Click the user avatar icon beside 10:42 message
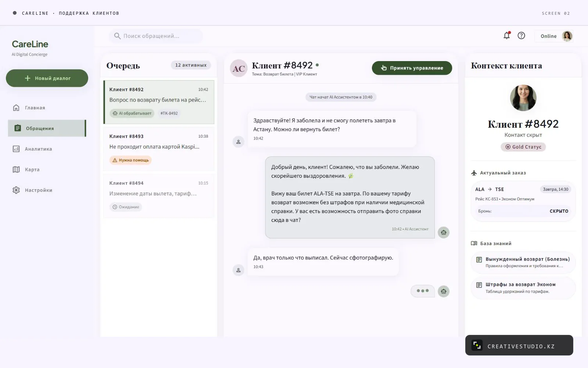The image size is (588, 368). 238,142
